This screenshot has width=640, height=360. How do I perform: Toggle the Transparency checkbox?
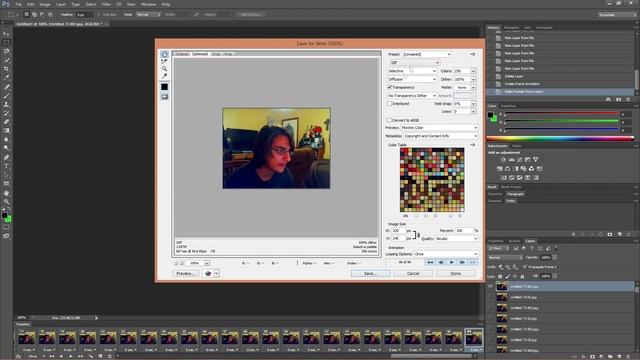pyautogui.click(x=389, y=87)
